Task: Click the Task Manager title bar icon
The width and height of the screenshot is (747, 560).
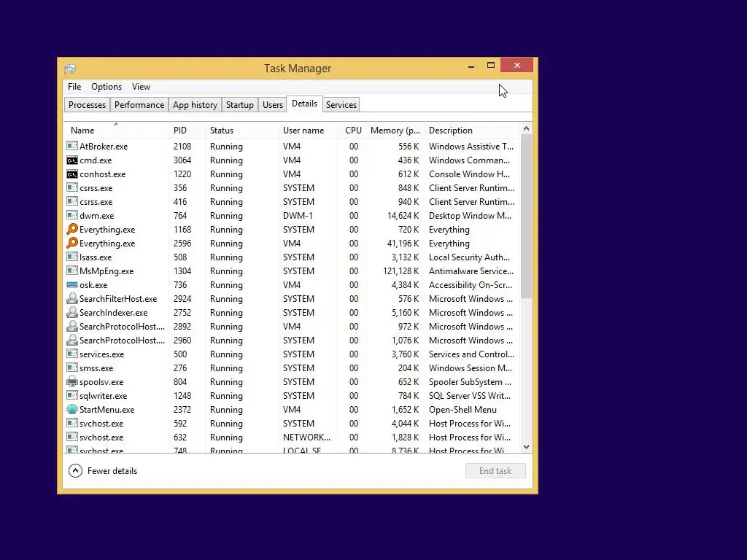Action: click(70, 69)
